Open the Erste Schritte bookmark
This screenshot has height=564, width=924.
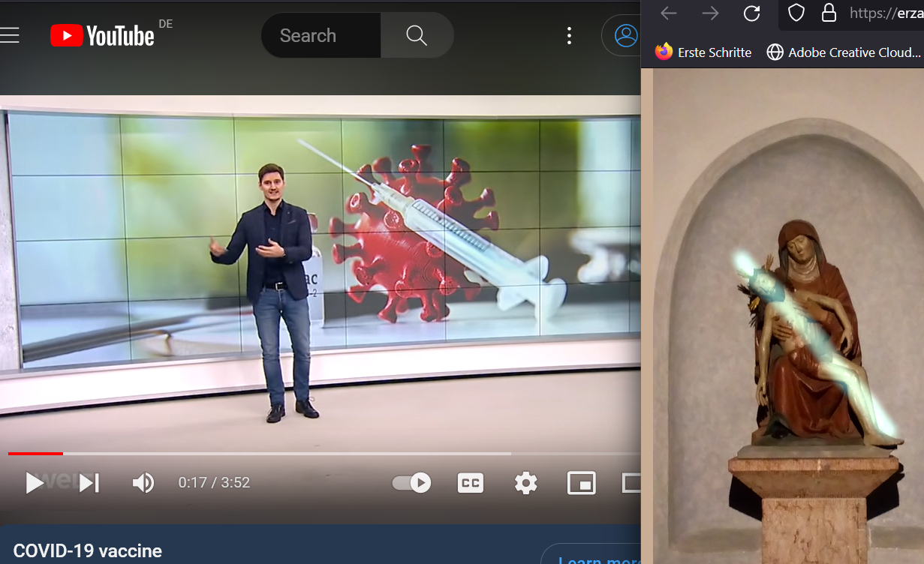click(703, 52)
